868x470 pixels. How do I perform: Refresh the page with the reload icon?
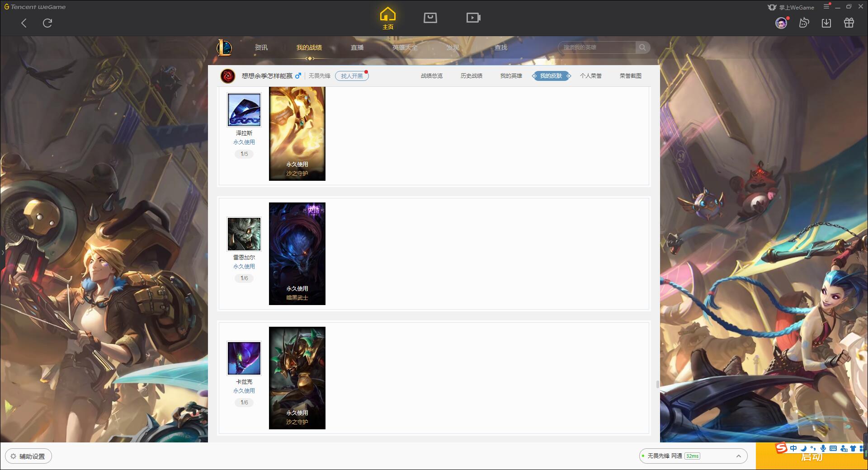click(x=47, y=23)
